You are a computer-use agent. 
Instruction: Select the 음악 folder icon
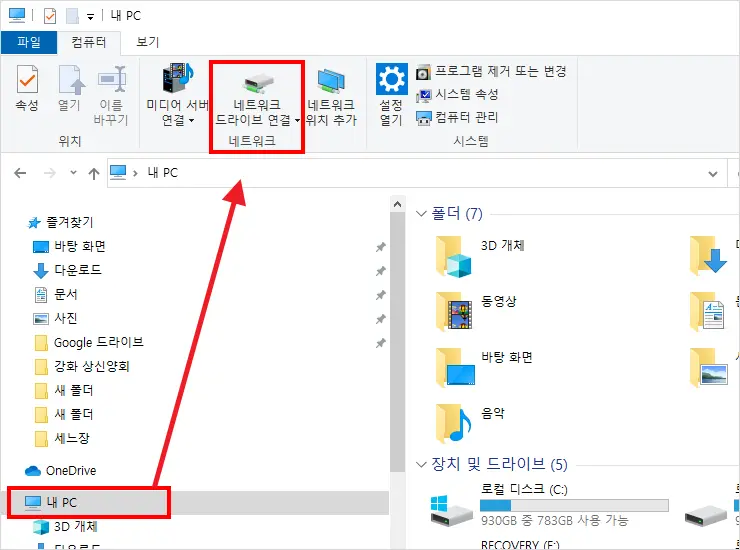coord(453,423)
